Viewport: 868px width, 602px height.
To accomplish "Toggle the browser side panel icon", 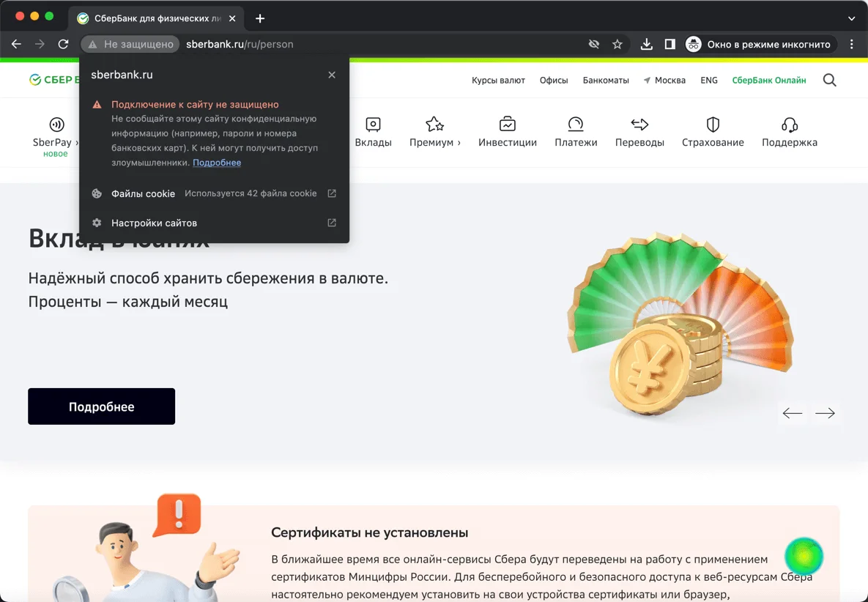I will tap(669, 44).
